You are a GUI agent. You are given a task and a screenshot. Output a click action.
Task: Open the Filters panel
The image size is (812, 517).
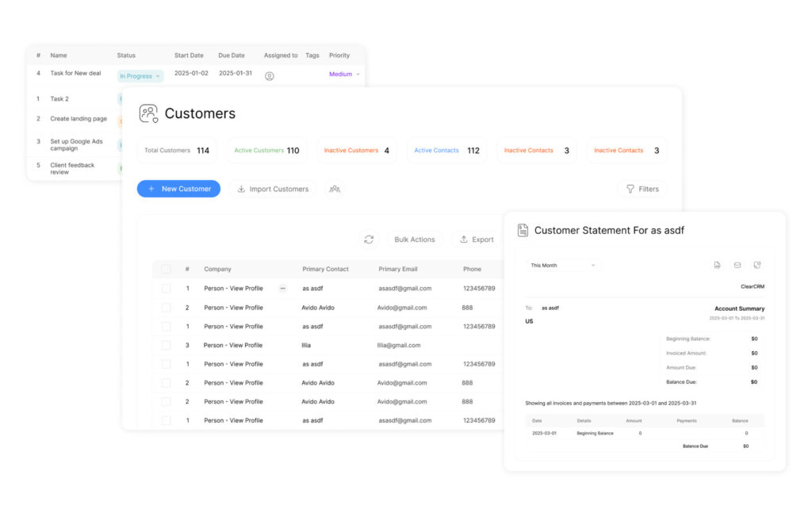[642, 189]
